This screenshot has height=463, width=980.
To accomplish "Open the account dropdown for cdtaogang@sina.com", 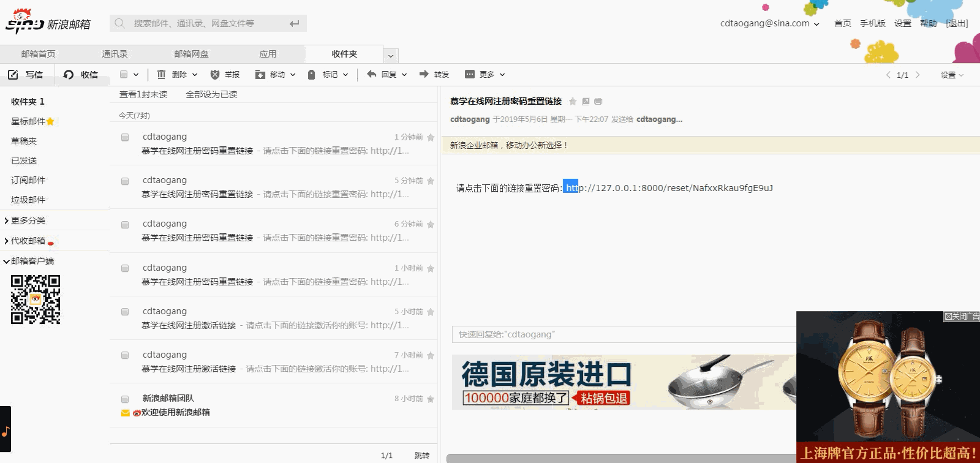I will click(816, 24).
